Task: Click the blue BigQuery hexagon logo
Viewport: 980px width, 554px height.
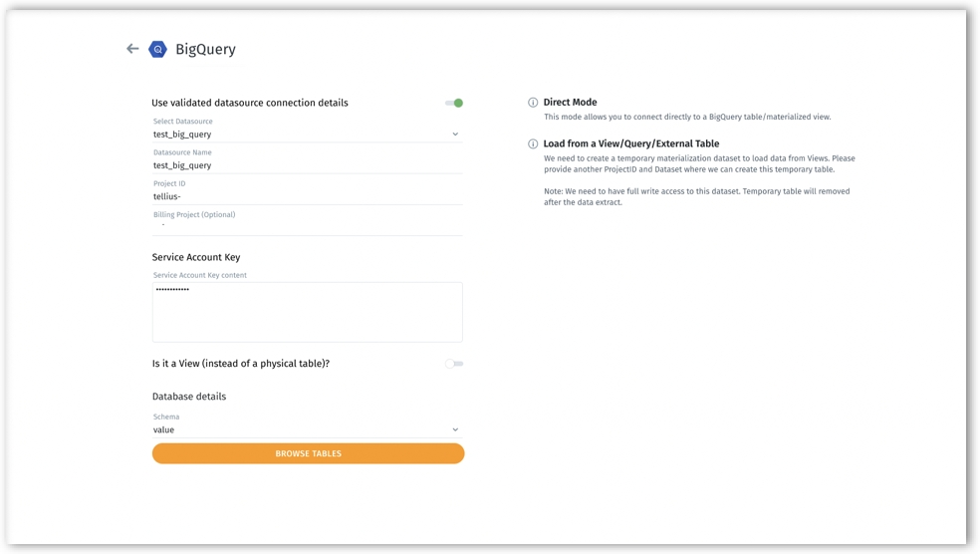Action: [x=157, y=50]
